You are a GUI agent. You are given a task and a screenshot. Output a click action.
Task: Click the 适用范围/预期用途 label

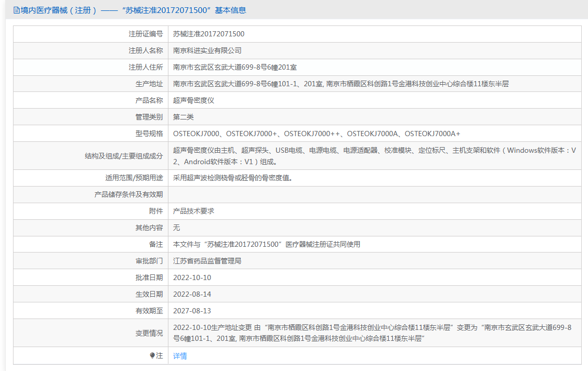134,178
